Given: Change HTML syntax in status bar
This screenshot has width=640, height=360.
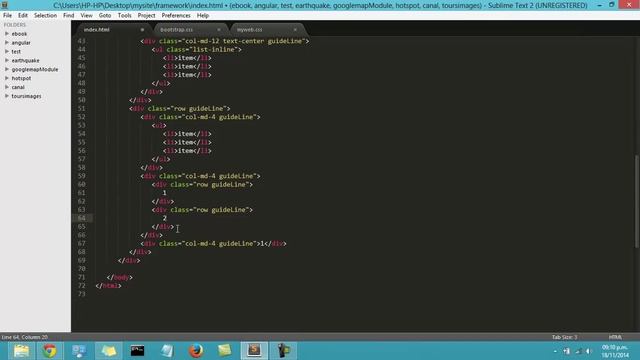Looking at the screenshot, I should coord(615,337).
